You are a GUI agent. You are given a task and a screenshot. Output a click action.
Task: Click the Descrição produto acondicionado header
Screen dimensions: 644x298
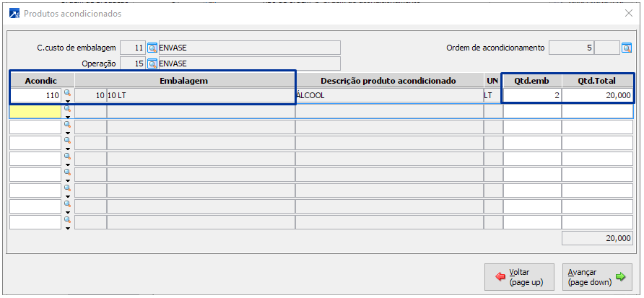coord(389,80)
